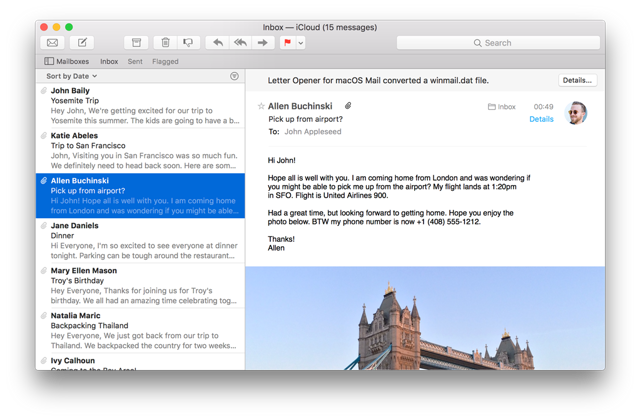
Task: Click paperclip icon on Jane Daniels row
Action: coord(44,225)
